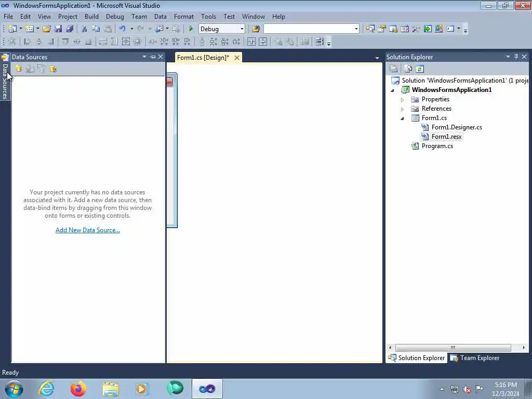
Task: Open Firefox from the taskbar
Action: pos(78,389)
